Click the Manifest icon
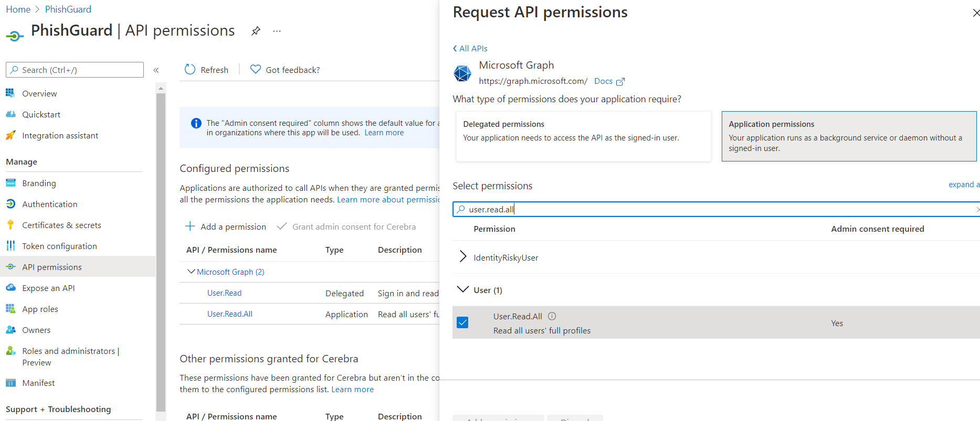Screen dimensions: 980x421 pos(10,383)
